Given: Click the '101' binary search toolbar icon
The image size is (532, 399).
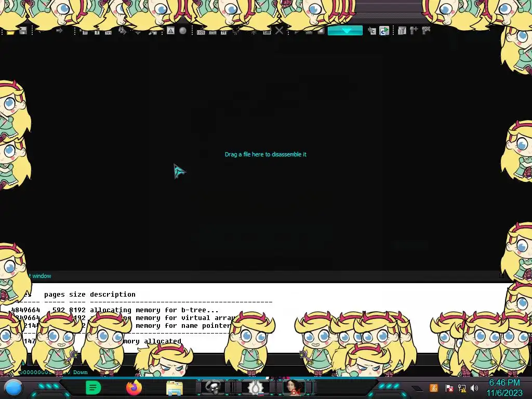Looking at the screenshot, I should pos(108,32).
